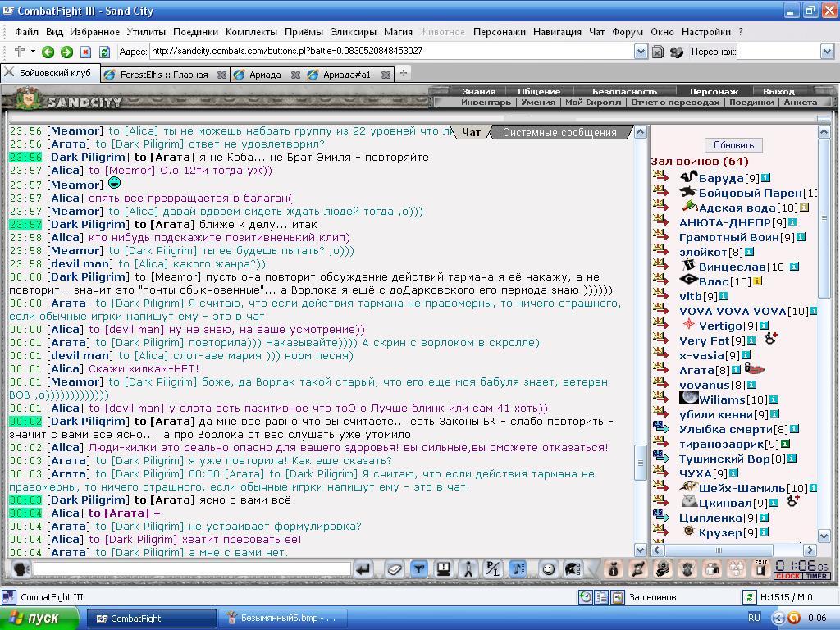Viewport: 840px width, 630px height.
Task: Toggle the blue chat filter button
Action: (x=419, y=569)
